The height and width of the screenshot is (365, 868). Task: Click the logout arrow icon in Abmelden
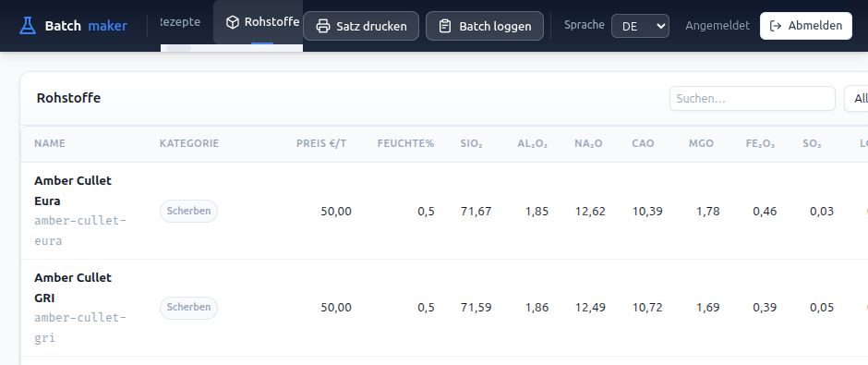click(776, 26)
